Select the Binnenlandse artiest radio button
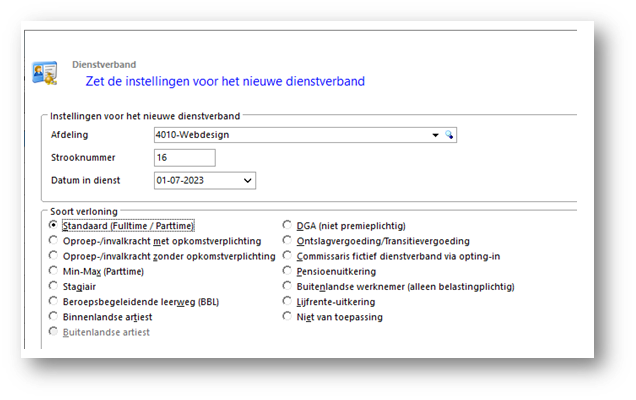 (x=53, y=316)
